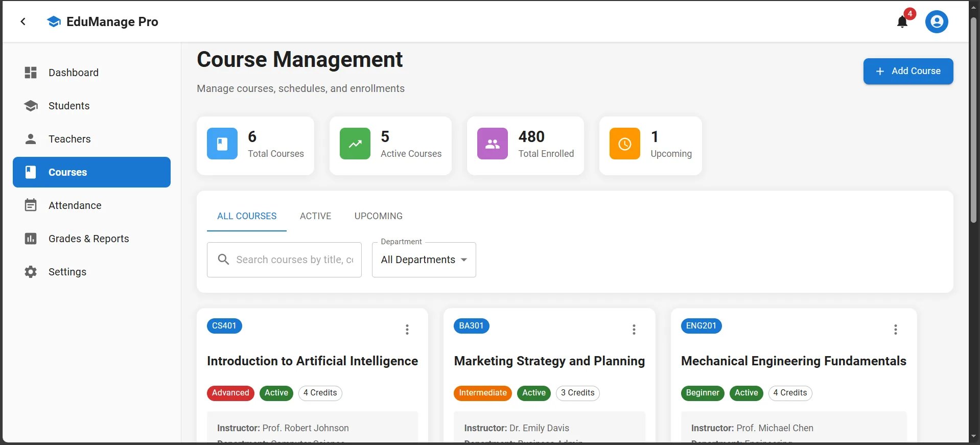Screen dimensions: 980x445
Task: Click the Upcoming clock icon
Action: pos(625,144)
